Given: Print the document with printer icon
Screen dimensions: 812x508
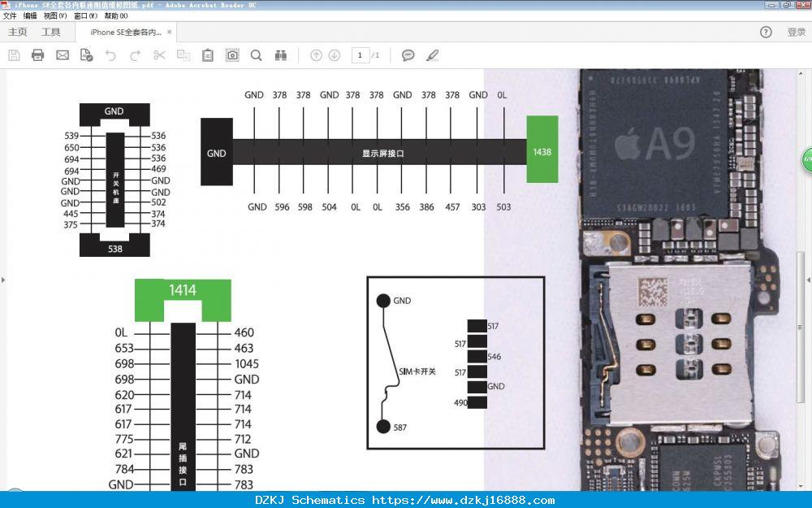Looking at the screenshot, I should pyautogui.click(x=38, y=55).
